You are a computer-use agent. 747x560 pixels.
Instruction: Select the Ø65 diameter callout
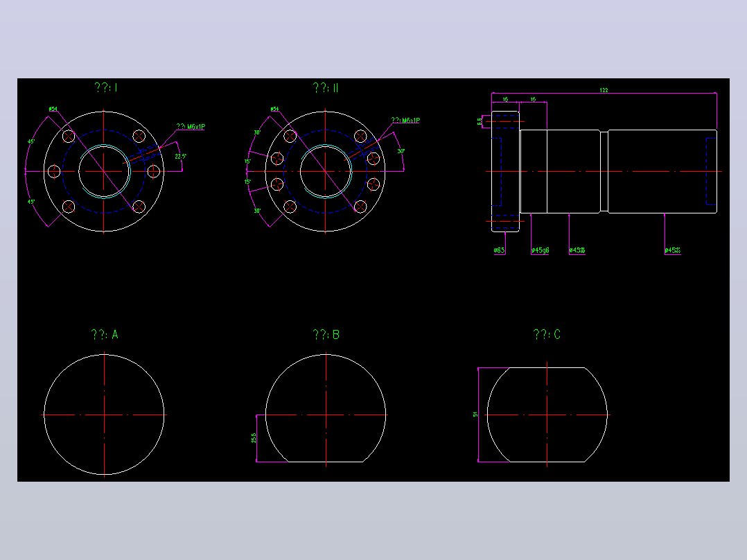point(499,250)
